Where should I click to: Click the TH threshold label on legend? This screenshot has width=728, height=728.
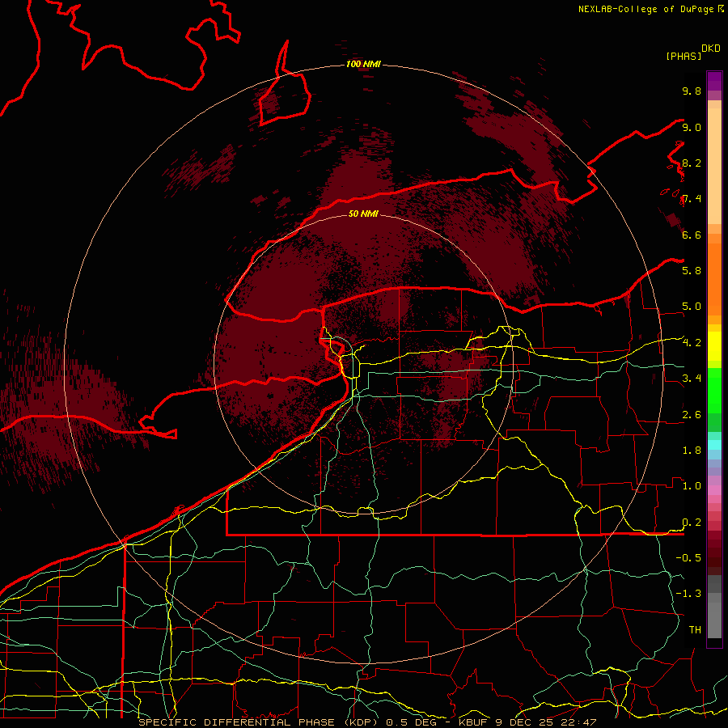point(695,629)
